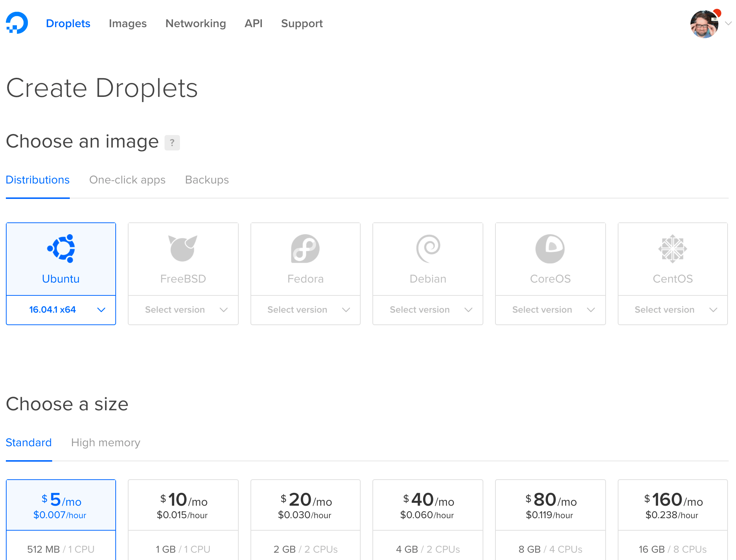Expand the Debian Select version dropdown

(x=427, y=310)
